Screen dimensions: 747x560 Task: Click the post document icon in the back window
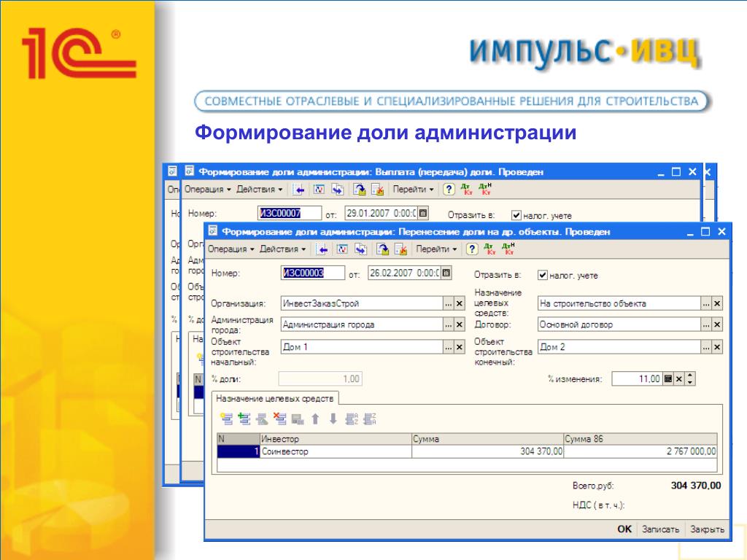click(359, 190)
